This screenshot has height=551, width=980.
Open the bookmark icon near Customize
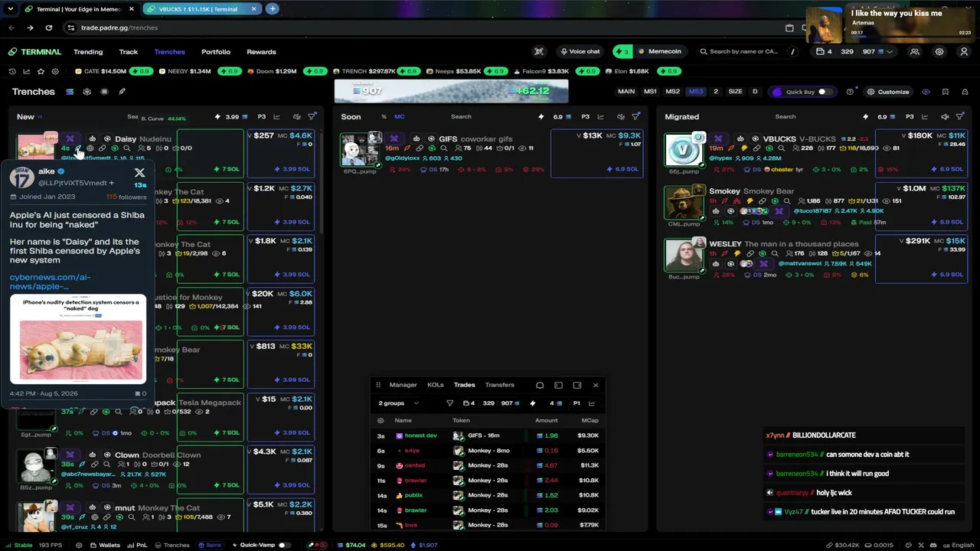pyautogui.click(x=945, y=92)
